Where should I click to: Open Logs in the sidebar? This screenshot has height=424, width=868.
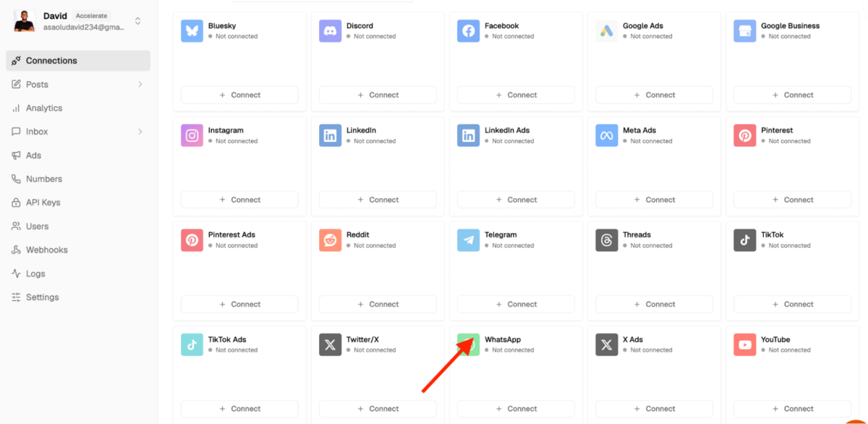click(x=78, y=274)
